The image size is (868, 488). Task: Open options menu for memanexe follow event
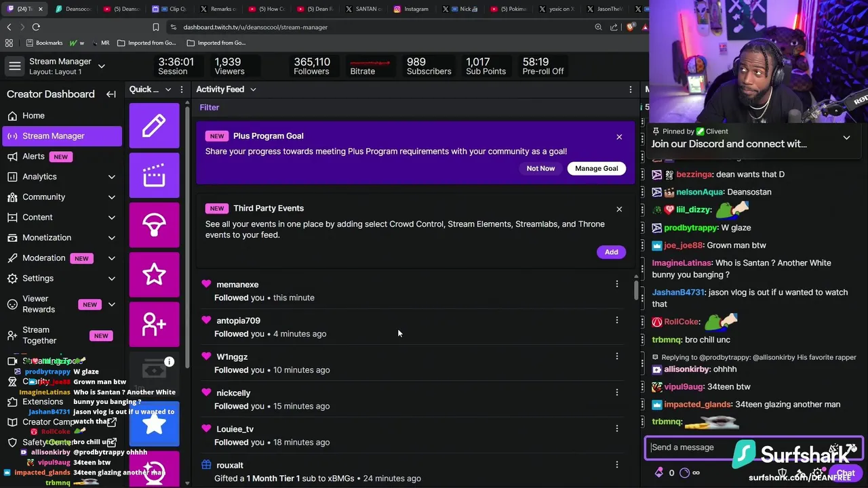point(617,284)
